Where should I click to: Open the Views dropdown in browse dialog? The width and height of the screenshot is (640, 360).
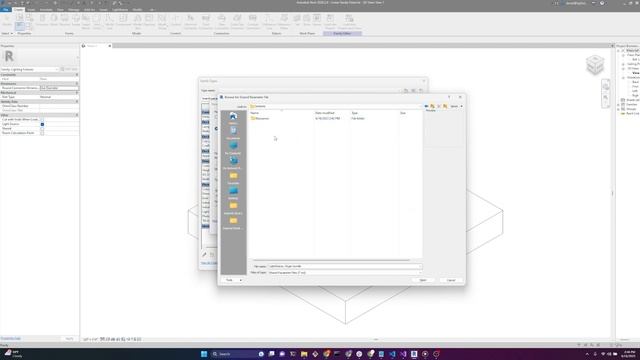(x=457, y=106)
